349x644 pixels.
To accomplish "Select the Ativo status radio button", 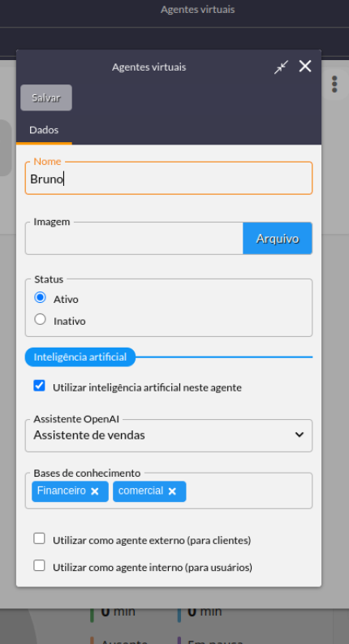I will tap(41, 297).
